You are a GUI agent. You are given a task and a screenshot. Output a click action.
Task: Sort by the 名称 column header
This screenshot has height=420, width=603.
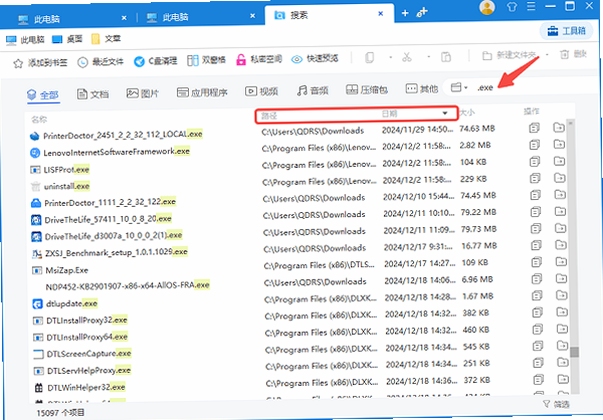click(x=39, y=120)
